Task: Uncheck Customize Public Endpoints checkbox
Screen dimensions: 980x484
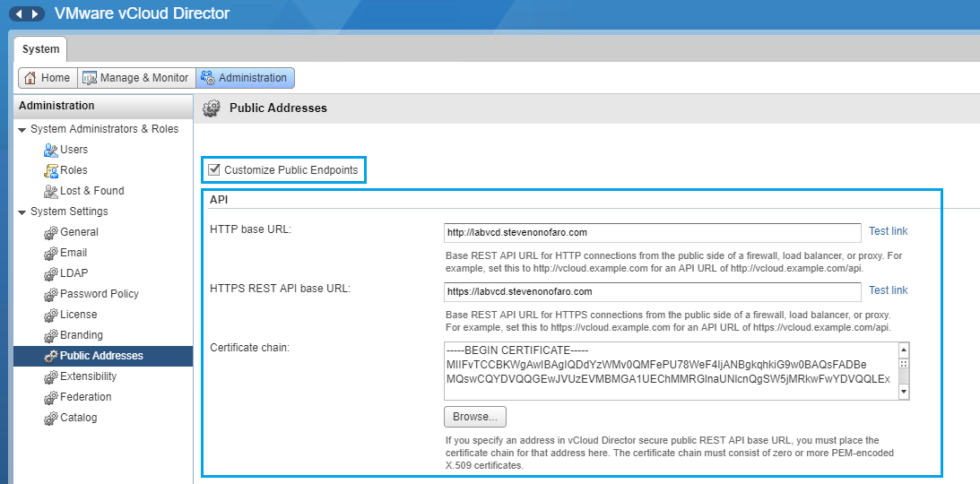Action: pos(213,170)
